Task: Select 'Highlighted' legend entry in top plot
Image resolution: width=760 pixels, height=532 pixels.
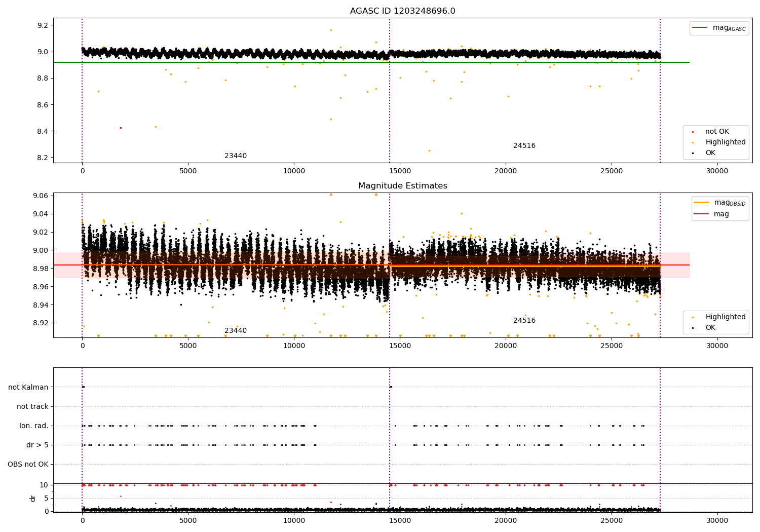Action: pos(726,142)
